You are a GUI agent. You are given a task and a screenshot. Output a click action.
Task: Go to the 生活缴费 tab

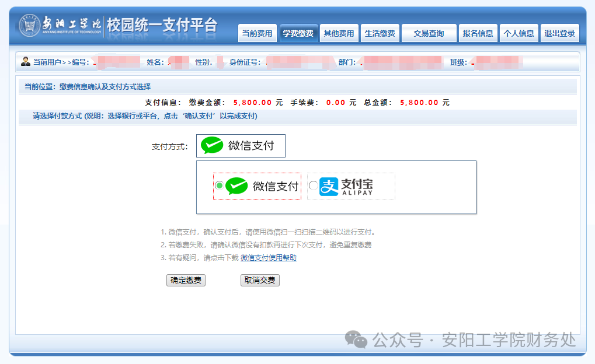(380, 33)
